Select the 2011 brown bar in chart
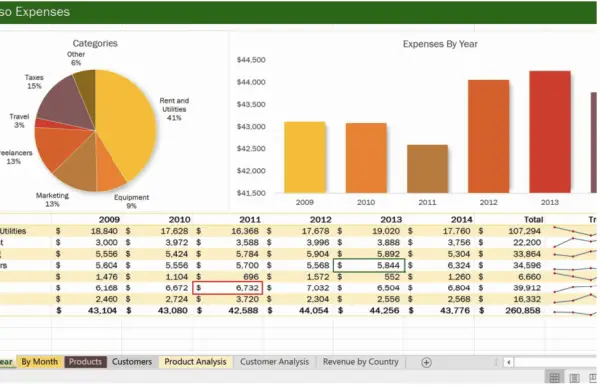 427,169
